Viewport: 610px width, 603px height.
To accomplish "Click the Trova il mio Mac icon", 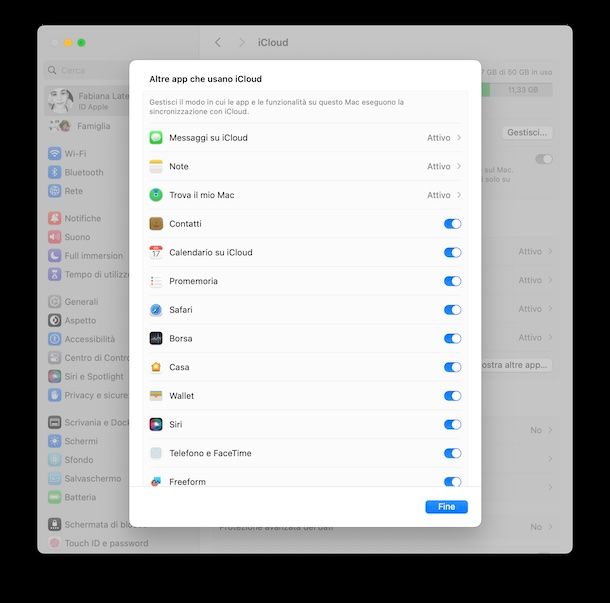I will (156, 195).
